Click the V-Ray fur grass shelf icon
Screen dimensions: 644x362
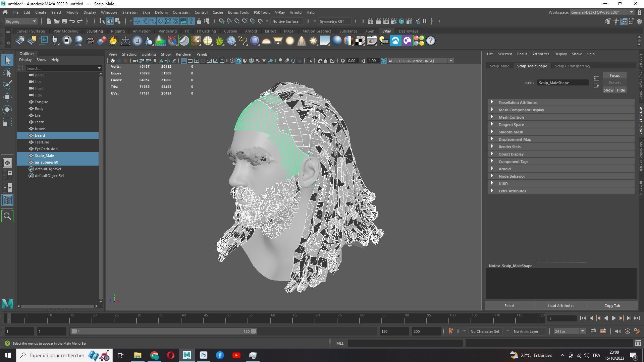pos(219,41)
